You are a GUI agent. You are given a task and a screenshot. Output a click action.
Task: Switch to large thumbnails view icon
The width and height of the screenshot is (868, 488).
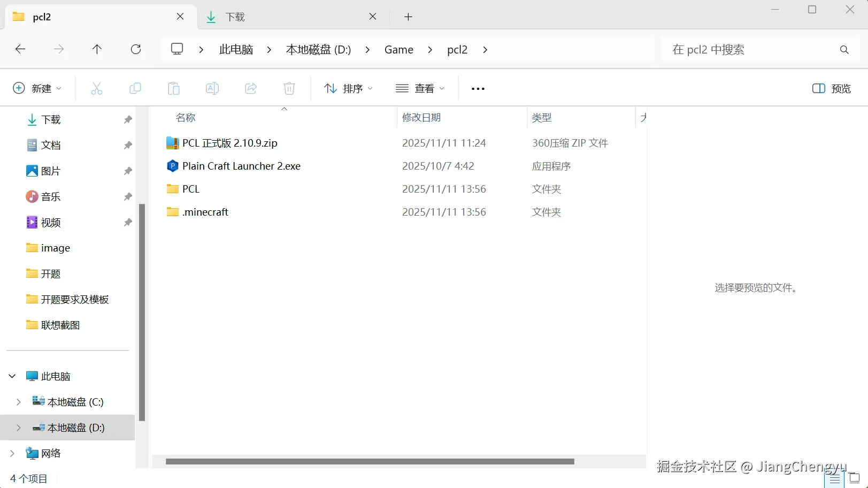(x=855, y=478)
